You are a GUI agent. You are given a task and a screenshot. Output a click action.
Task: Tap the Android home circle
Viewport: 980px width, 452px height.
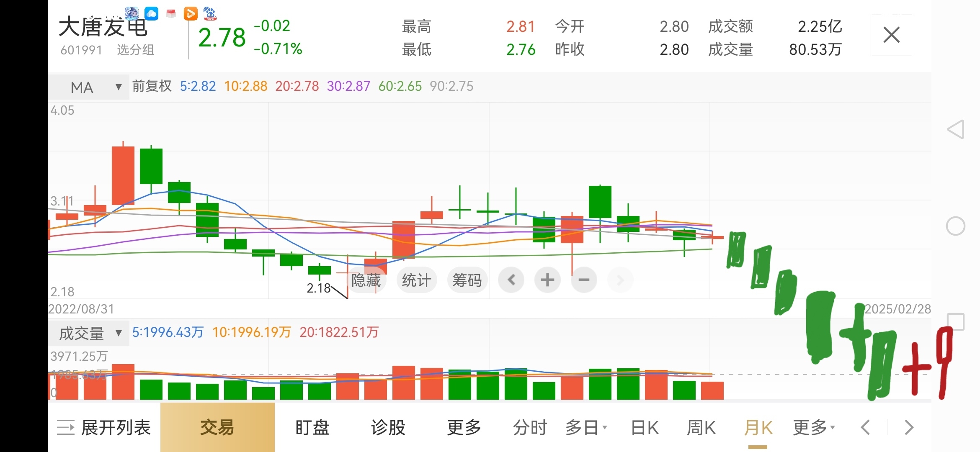tap(956, 226)
